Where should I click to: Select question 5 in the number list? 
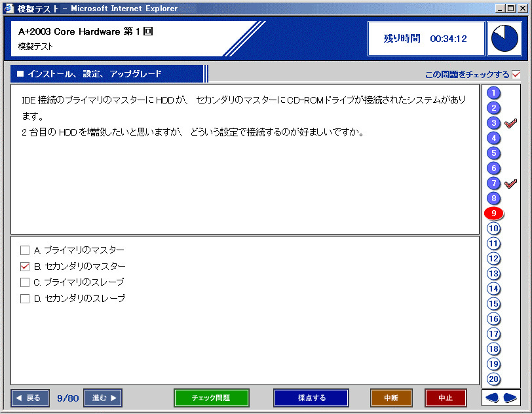(x=494, y=153)
